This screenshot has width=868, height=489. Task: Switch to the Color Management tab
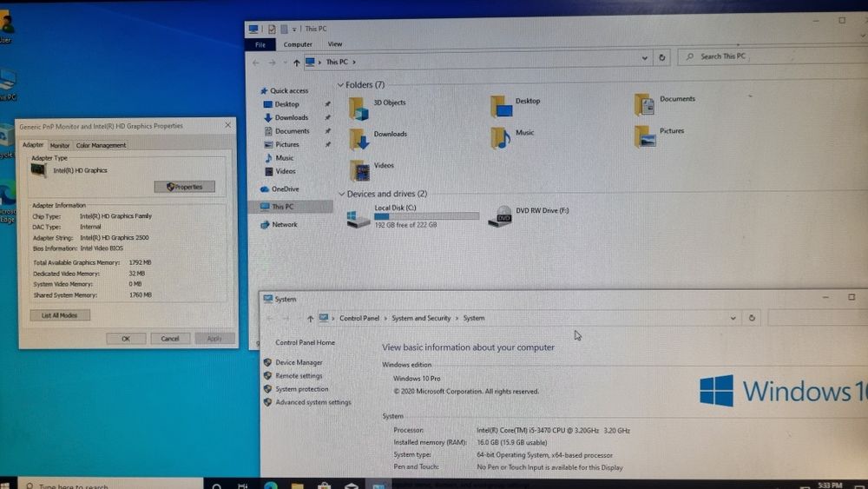(101, 145)
